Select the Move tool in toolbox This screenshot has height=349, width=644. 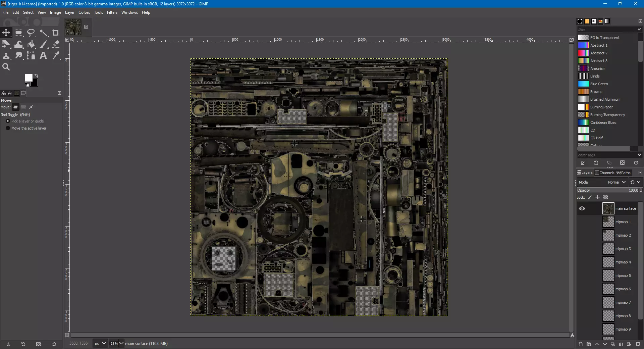pos(6,33)
